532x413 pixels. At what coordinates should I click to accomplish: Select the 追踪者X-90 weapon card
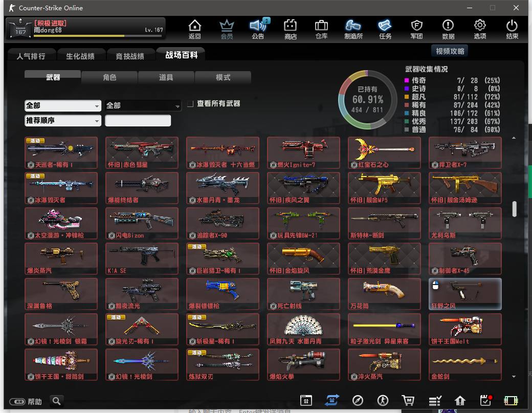pos(223,223)
